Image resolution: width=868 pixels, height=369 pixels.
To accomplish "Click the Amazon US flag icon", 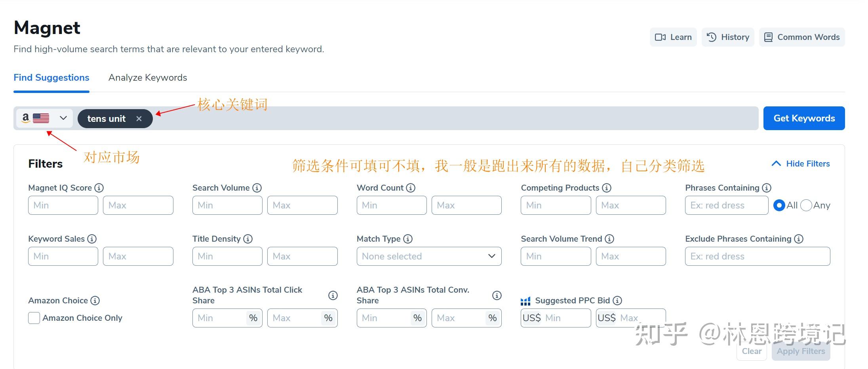I will [41, 118].
